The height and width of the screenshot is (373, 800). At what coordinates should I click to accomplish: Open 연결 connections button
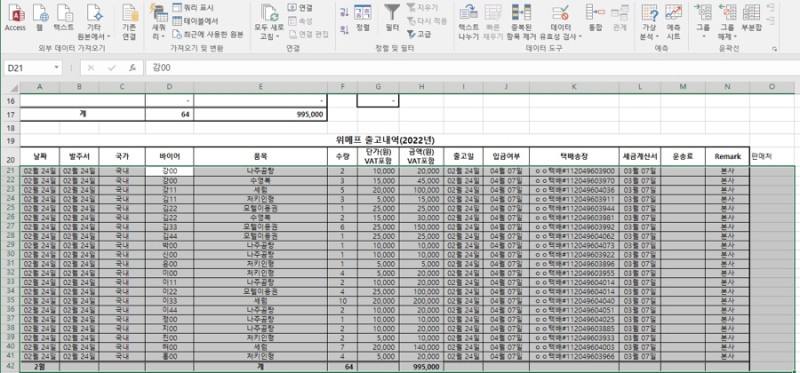tap(300, 8)
